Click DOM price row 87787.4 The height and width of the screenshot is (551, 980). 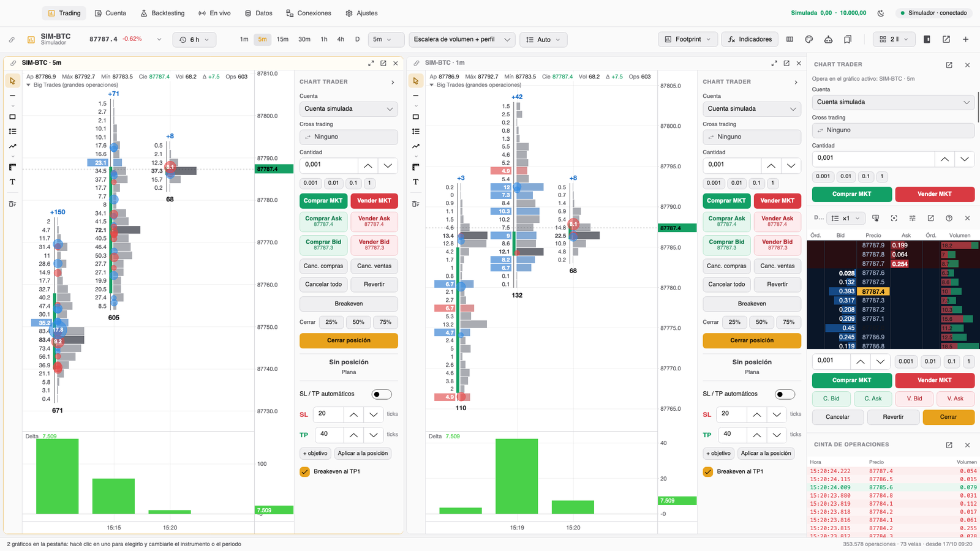[x=873, y=291]
